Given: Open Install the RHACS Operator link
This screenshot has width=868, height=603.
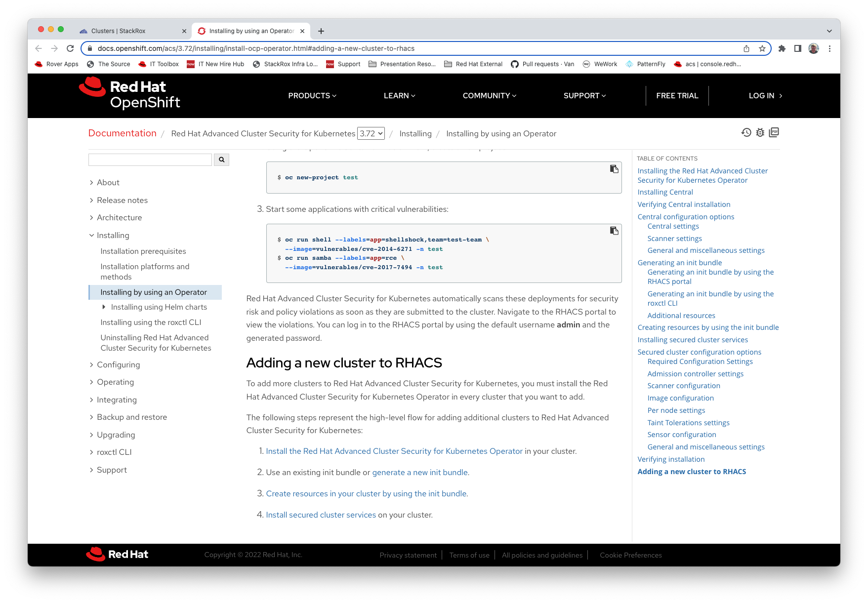Looking at the screenshot, I should click(394, 451).
